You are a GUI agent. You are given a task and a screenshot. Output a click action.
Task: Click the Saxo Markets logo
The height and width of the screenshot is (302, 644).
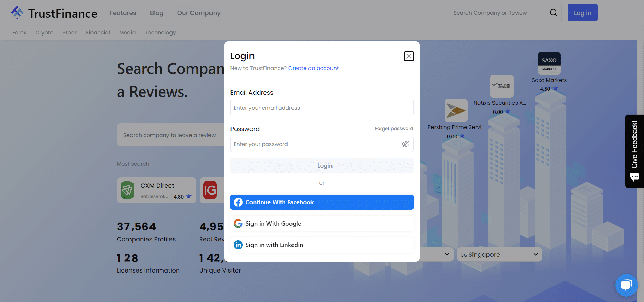click(x=549, y=63)
